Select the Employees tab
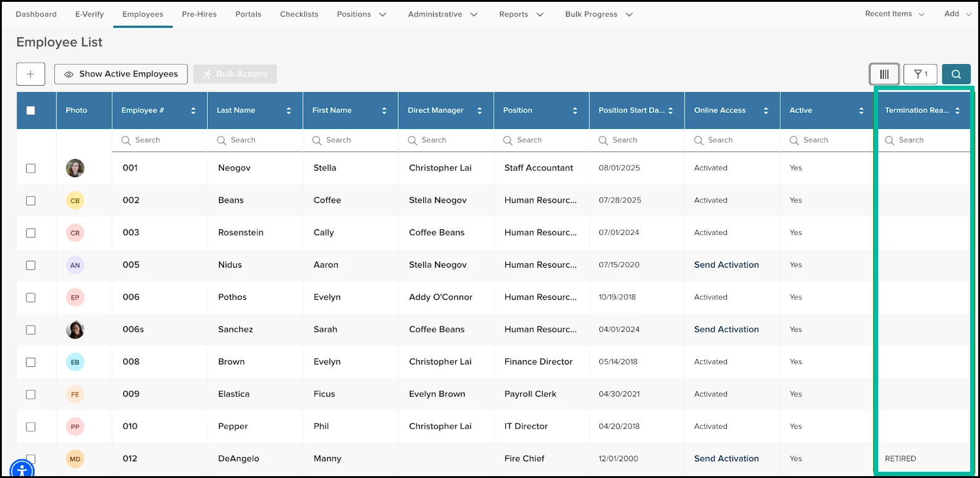The height and width of the screenshot is (478, 980). pyautogui.click(x=143, y=14)
